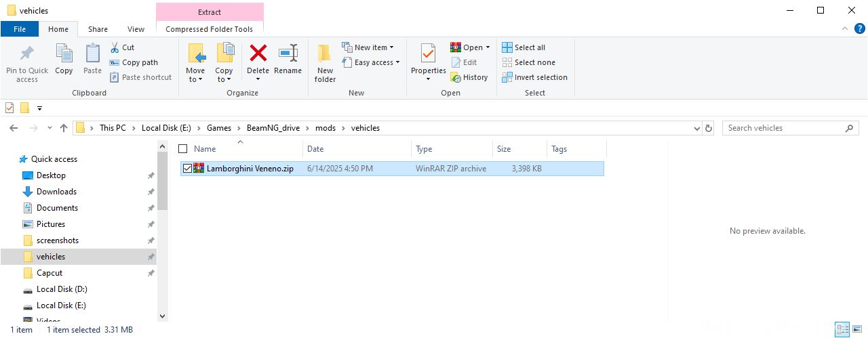Viewport: 868px width, 338px height.
Task: Toggle the select-all checkbox in header
Action: (182, 149)
